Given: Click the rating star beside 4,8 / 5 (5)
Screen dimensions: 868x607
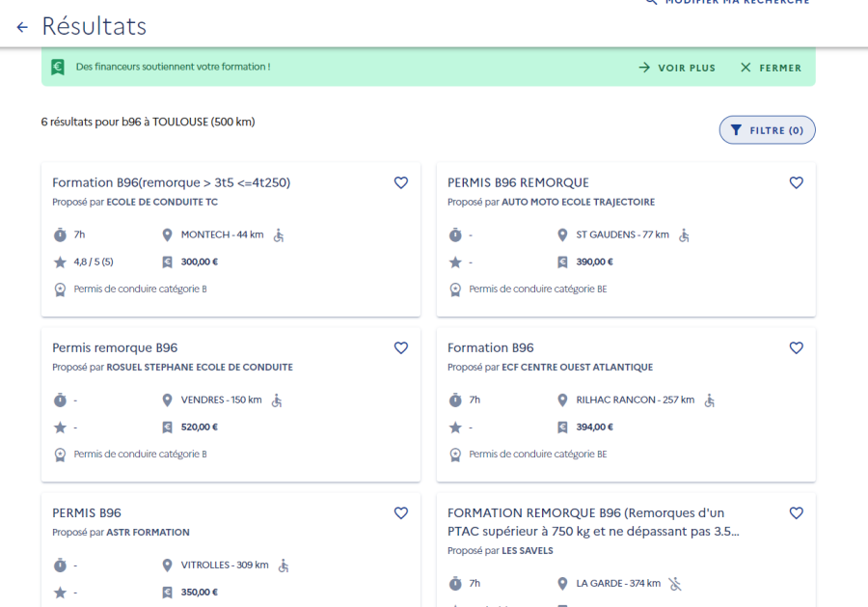Looking at the screenshot, I should 60,262.
